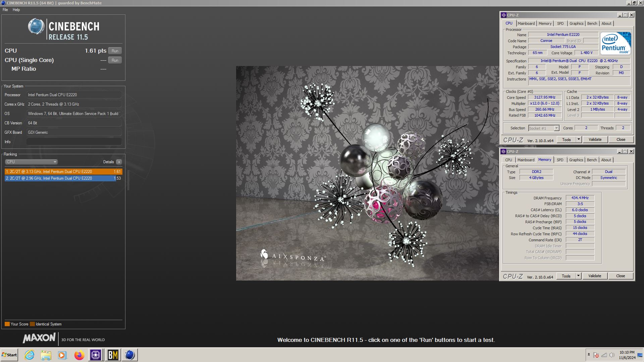
Task: Switch to CPU-Z taskbar button
Action: coord(96,355)
